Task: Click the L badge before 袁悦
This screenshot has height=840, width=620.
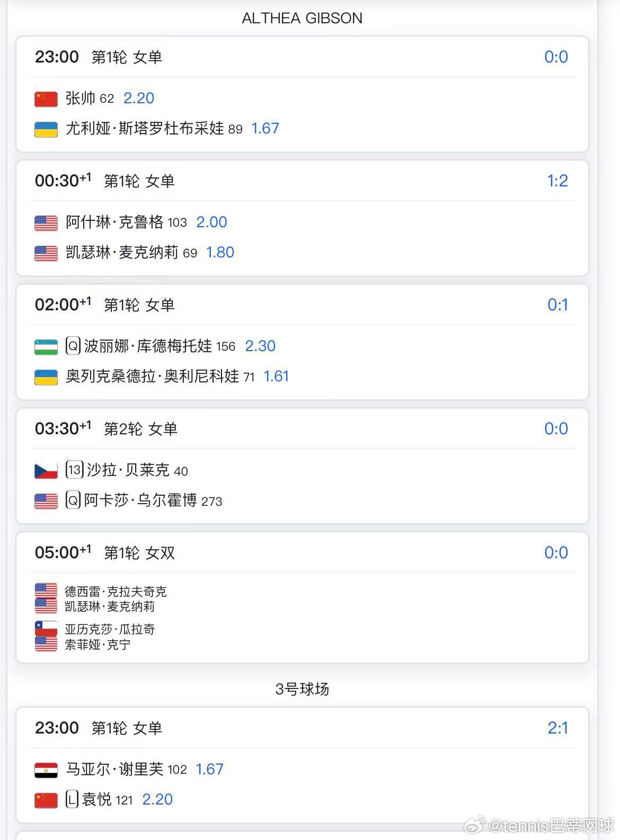Action: point(72,799)
